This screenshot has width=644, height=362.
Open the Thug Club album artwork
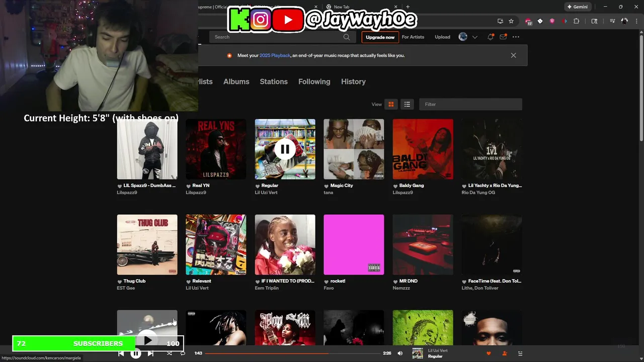coord(147,245)
